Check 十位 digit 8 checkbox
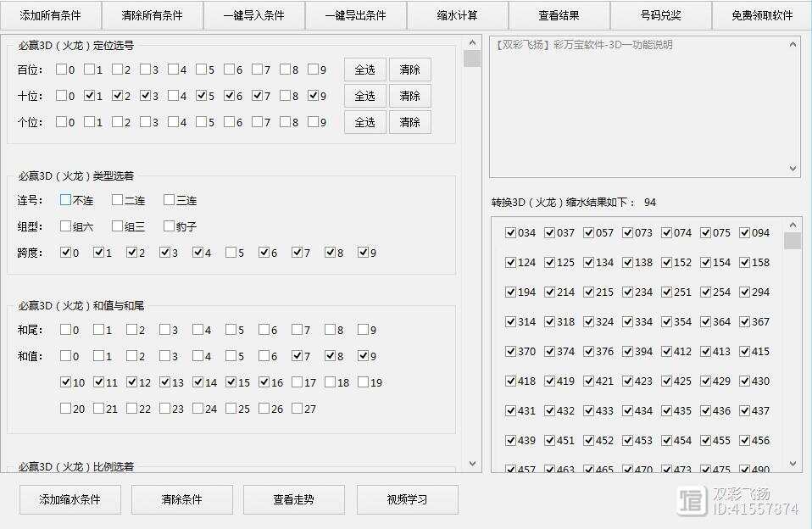Image resolution: width=812 pixels, height=529 pixels. 285,95
